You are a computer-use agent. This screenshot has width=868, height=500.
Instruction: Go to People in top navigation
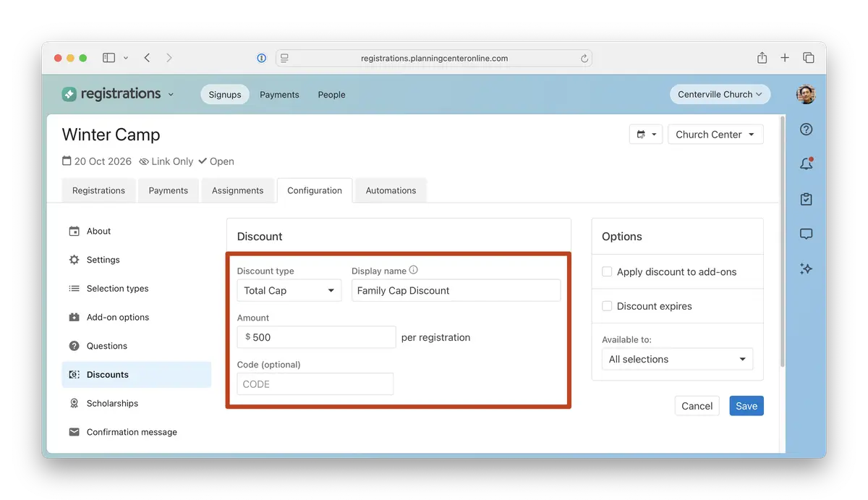click(331, 94)
